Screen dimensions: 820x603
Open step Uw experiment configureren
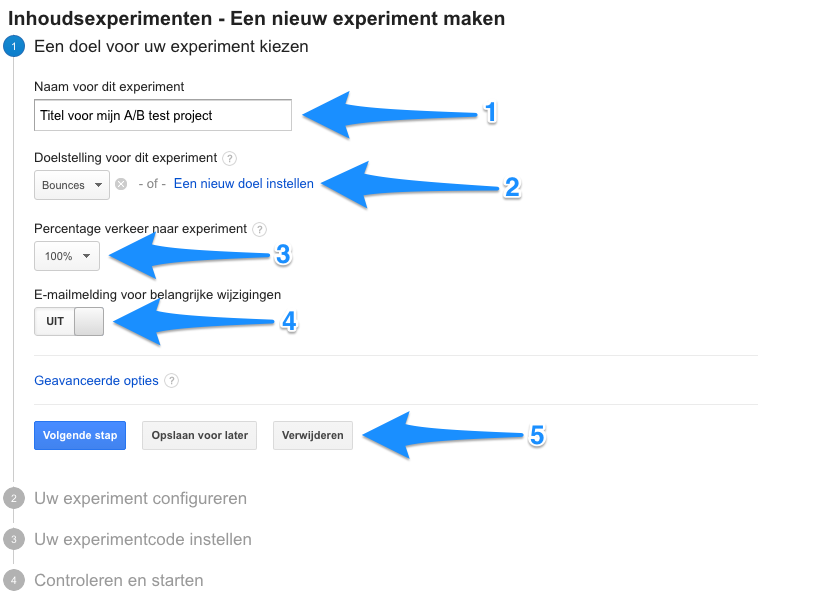(x=140, y=498)
